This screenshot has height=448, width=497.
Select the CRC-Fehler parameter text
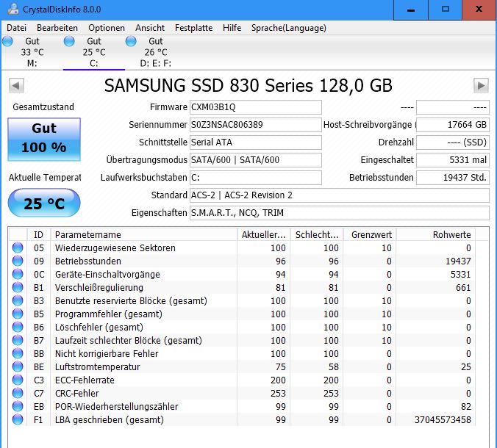pyautogui.click(x=76, y=393)
